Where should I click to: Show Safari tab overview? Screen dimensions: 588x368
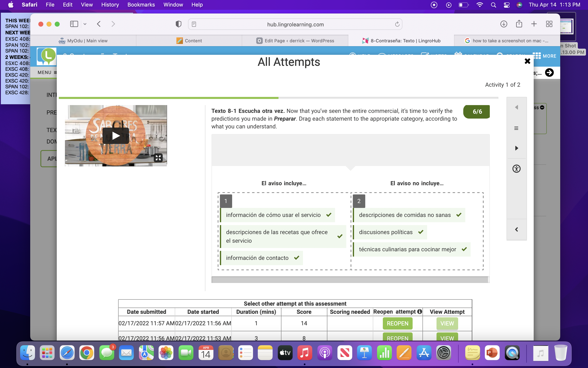click(x=549, y=24)
